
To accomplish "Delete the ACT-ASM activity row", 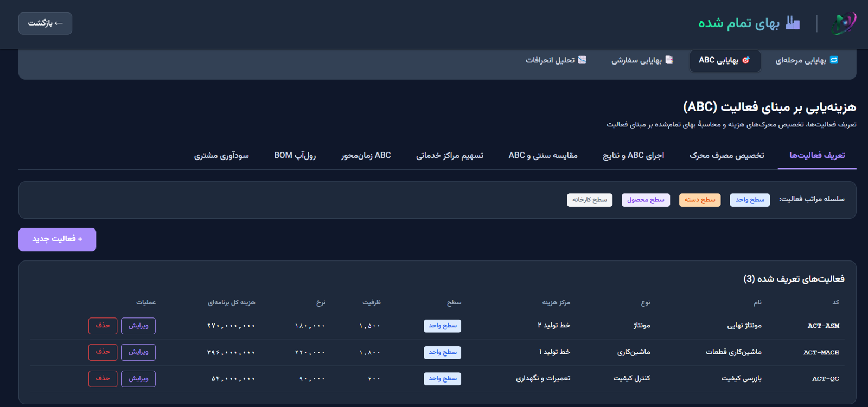I will [103, 326].
